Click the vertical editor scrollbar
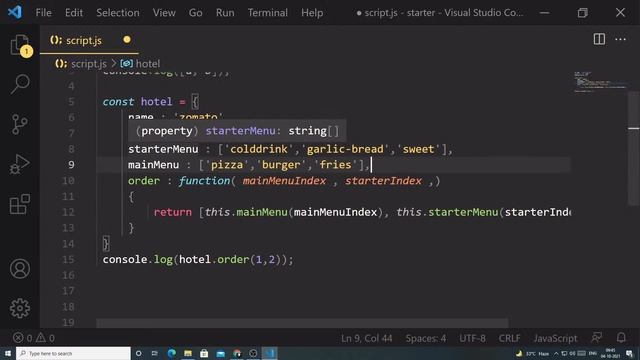Screen dimensions: 640x360 pyautogui.click(x=633, y=149)
